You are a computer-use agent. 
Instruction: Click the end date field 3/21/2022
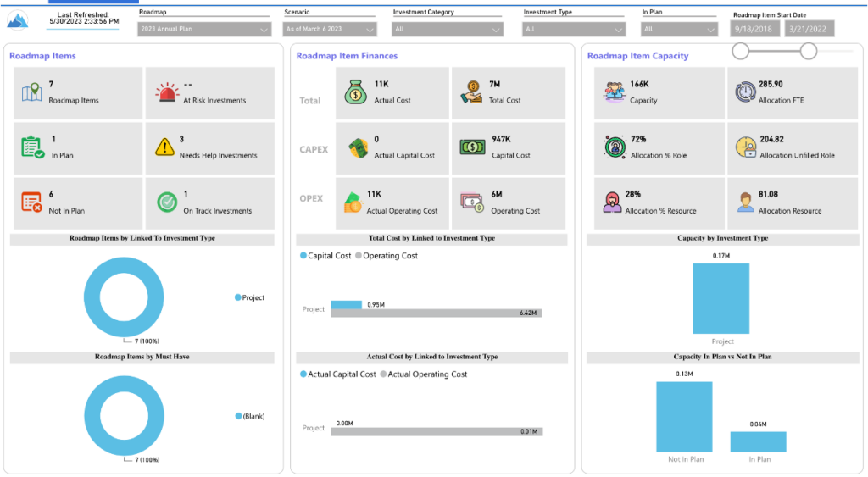tap(809, 29)
